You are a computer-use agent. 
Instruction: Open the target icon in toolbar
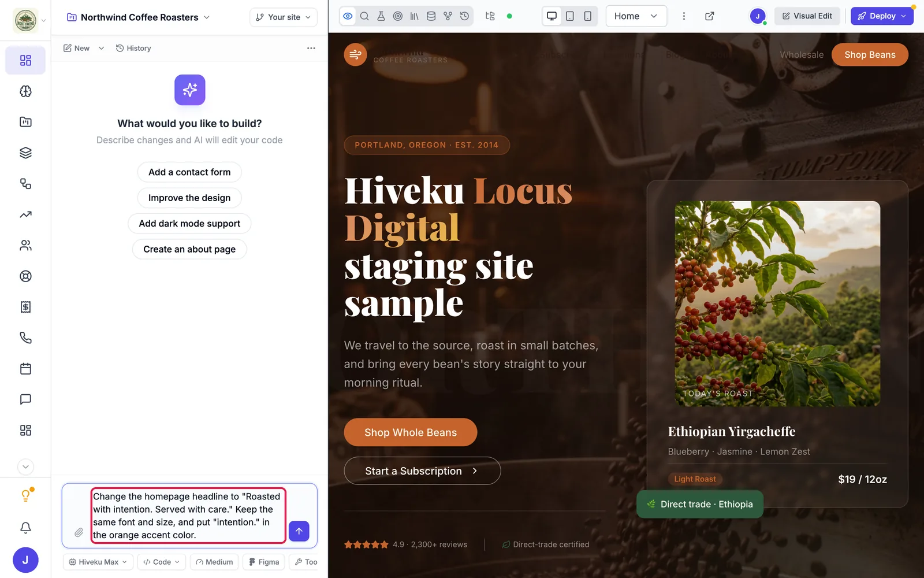398,16
